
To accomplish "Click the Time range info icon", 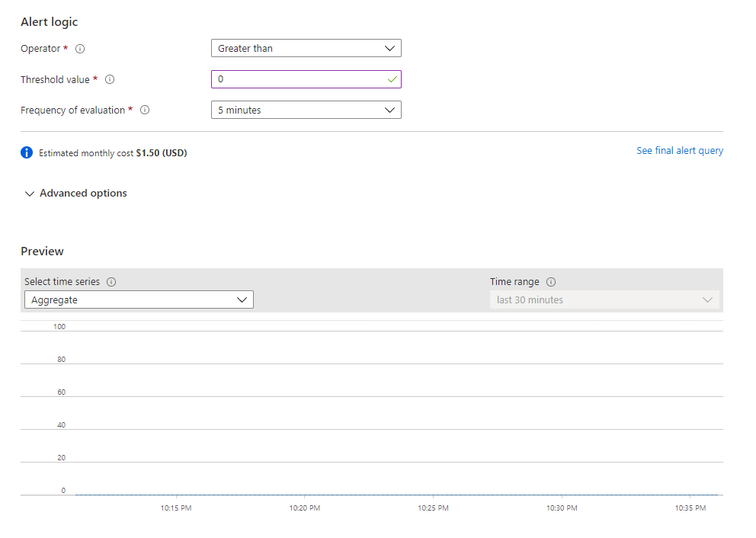I will 551,282.
